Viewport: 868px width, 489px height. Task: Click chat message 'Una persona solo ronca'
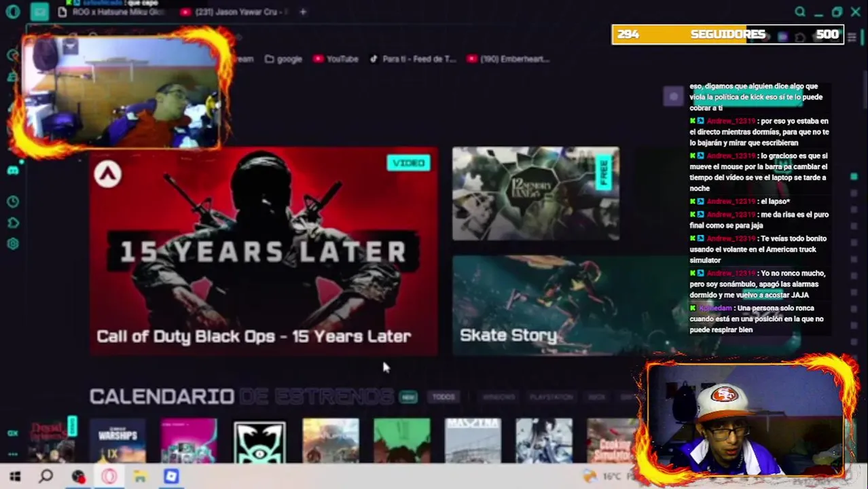click(x=759, y=319)
